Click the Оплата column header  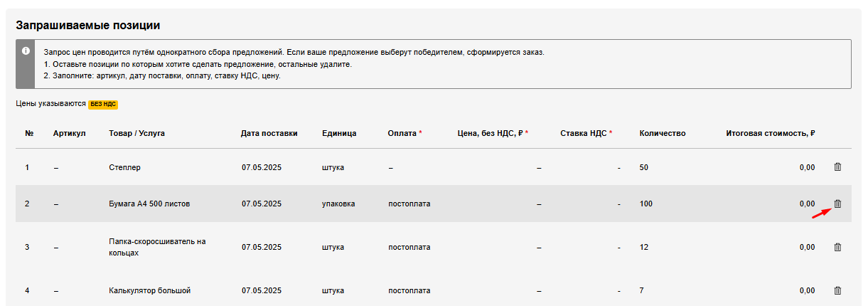pyautogui.click(x=402, y=133)
